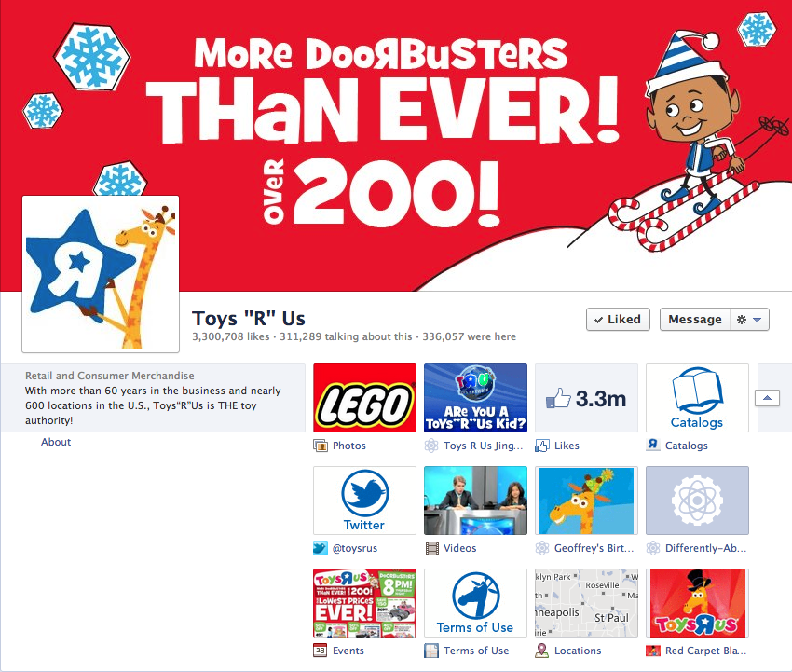Screen dimensions: 792x672
Task: Click the Message button
Action: pos(695,320)
